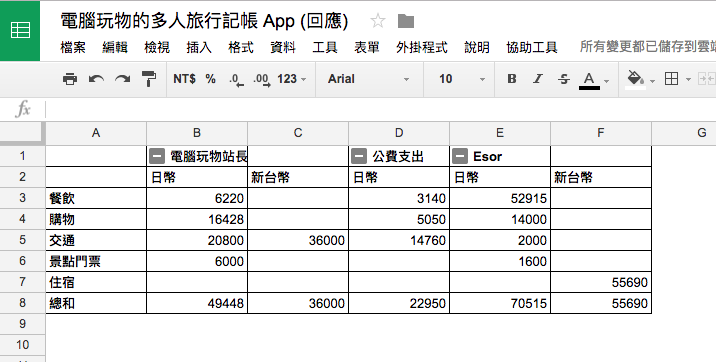
Task: Select row 8 header
Action: pos(22,303)
